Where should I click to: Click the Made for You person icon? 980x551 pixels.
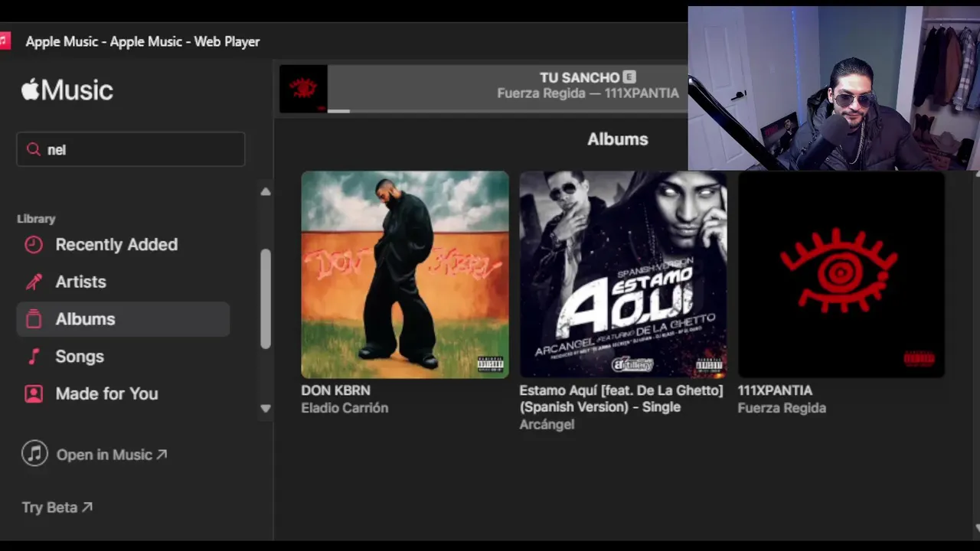tap(34, 394)
